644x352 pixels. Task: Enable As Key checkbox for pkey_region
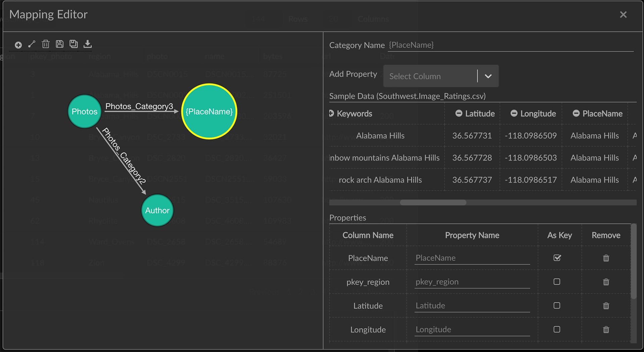557,282
